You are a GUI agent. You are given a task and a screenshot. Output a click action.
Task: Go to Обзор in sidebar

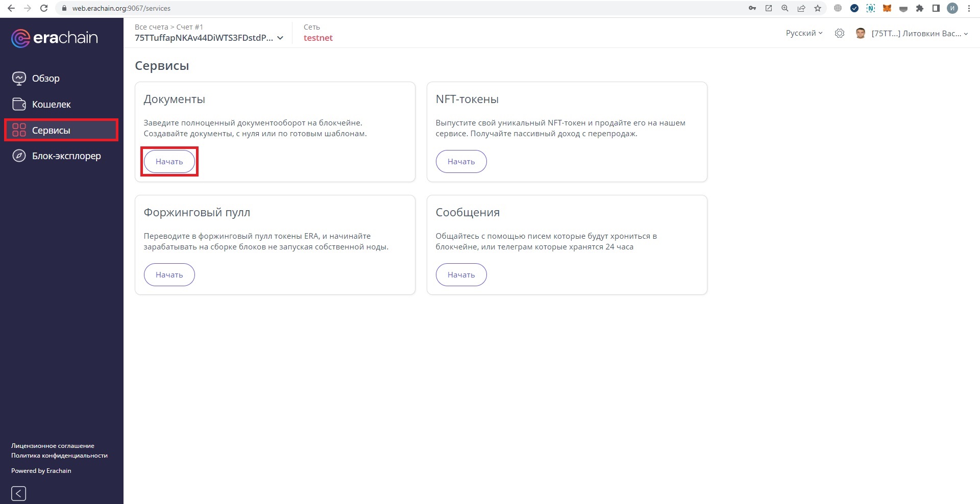[x=45, y=79]
